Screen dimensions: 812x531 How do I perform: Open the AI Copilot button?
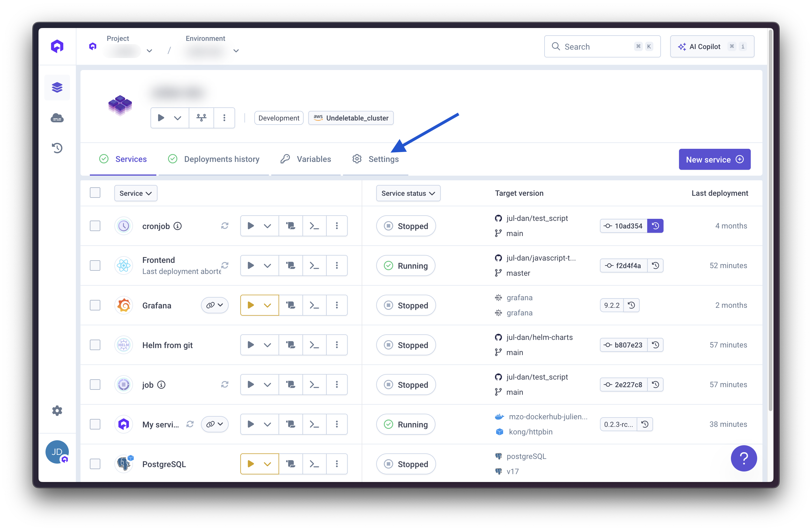pos(712,46)
